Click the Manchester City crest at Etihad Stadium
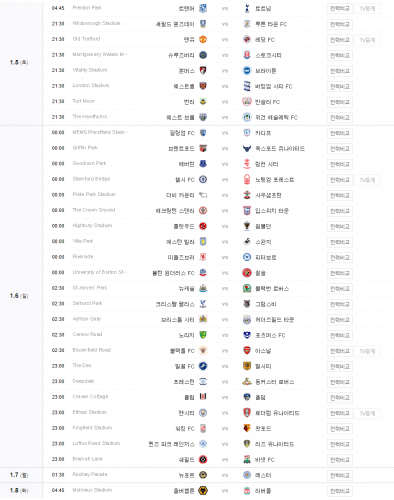The width and height of the screenshot is (394, 500). [203, 413]
